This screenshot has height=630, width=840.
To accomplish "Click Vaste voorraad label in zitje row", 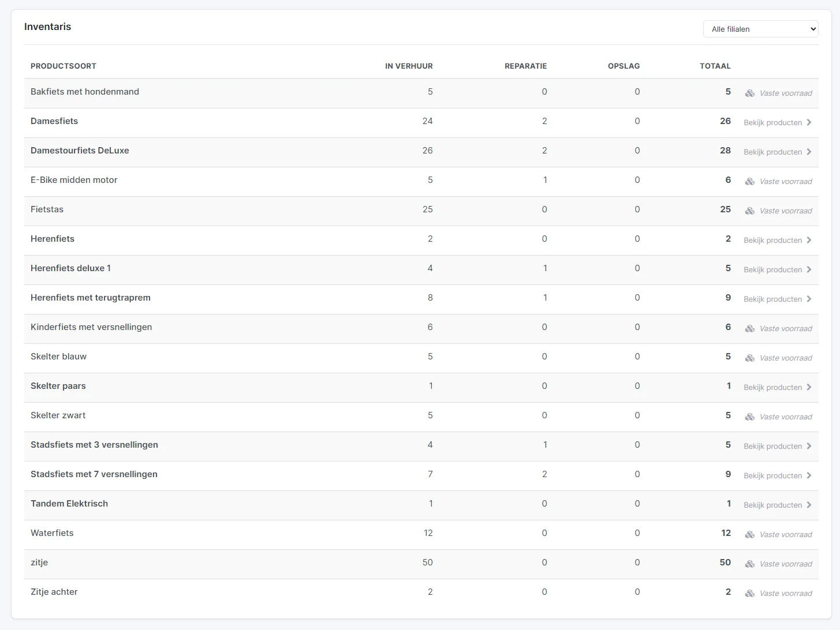I will (x=786, y=564).
